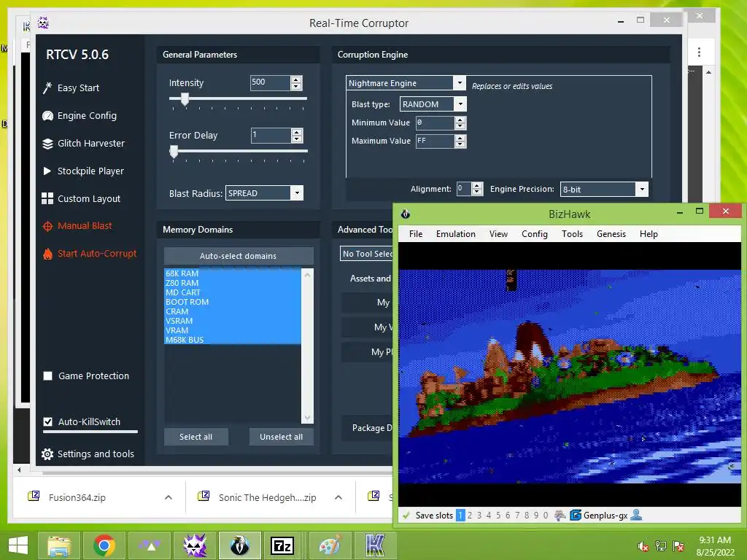This screenshot has width=747, height=560.
Task: Select BizHawk save slot 2
Action: (470, 516)
